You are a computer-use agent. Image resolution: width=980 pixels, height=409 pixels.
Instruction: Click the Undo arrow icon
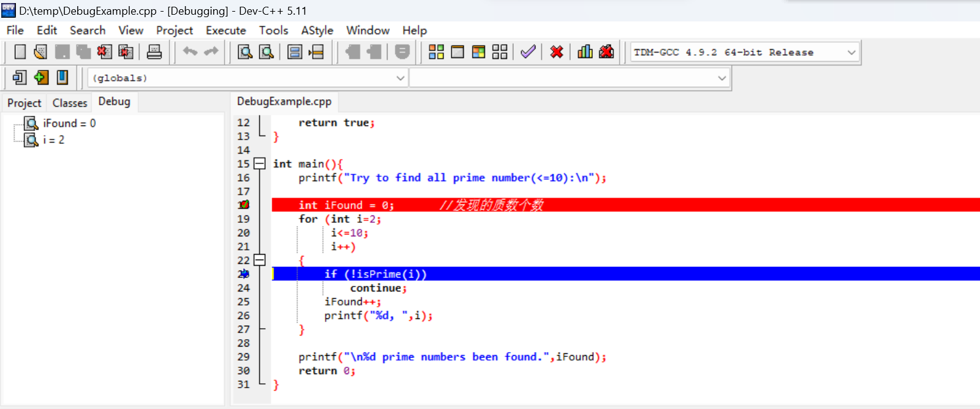point(190,52)
